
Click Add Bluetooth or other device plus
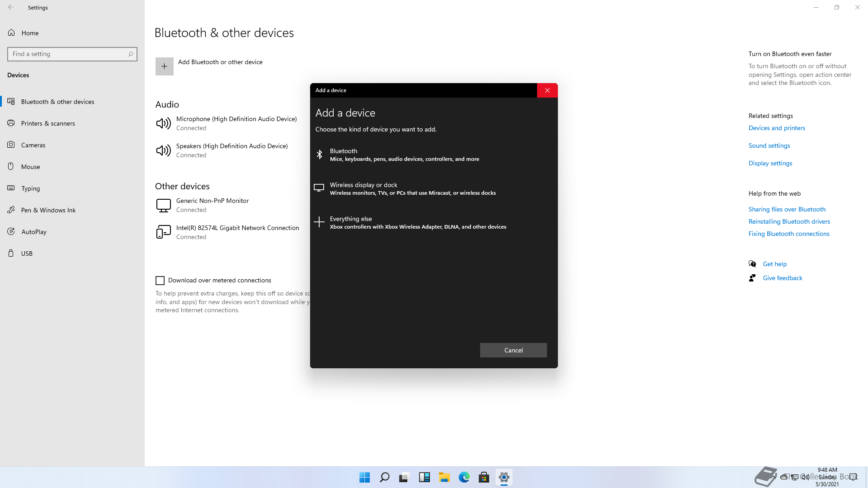point(165,66)
